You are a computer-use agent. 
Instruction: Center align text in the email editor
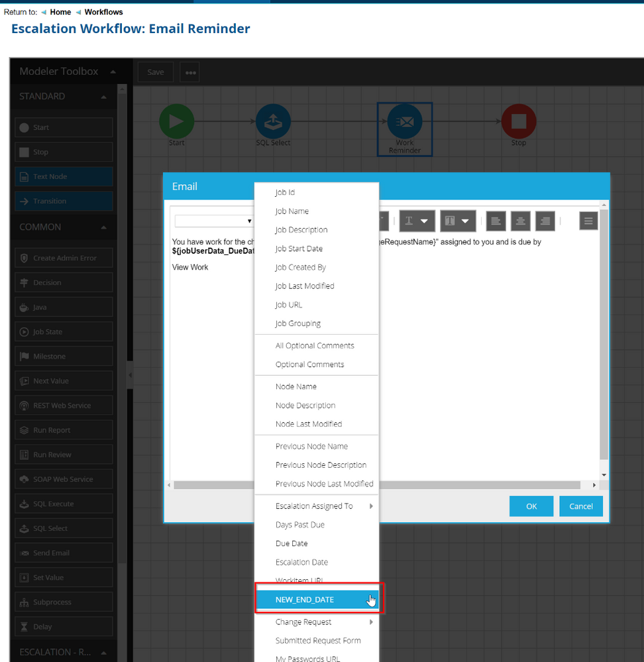coord(521,221)
